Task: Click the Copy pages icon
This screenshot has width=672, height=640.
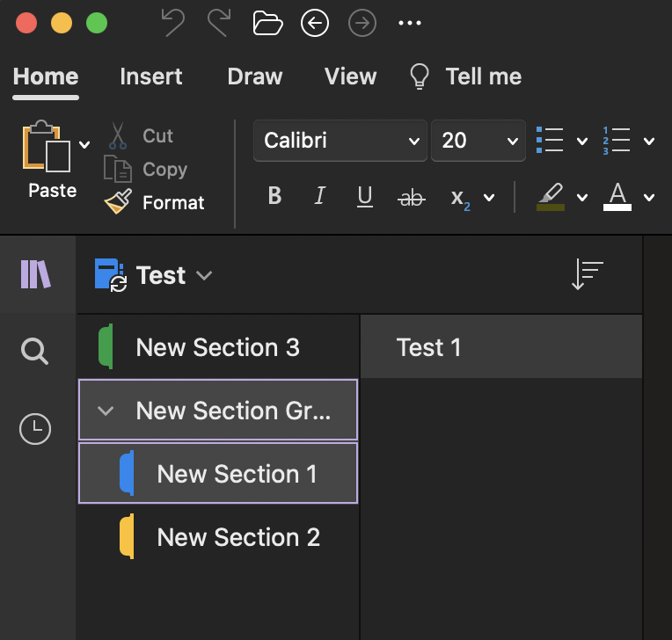Action: pos(118,169)
